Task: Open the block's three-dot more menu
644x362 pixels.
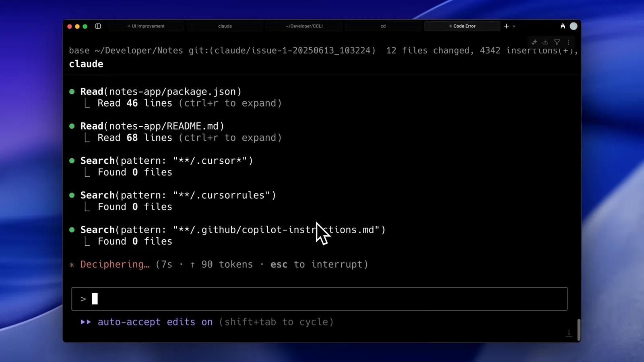Action: (x=568, y=42)
